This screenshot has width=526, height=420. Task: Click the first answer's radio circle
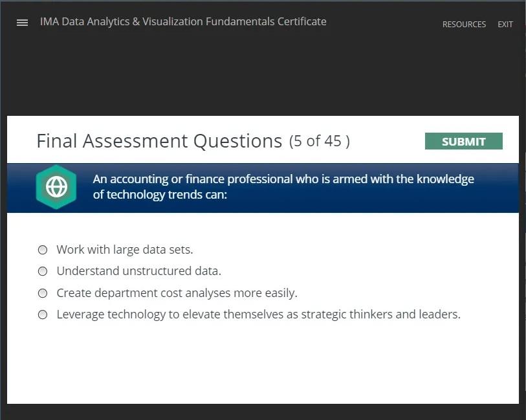pyautogui.click(x=42, y=249)
